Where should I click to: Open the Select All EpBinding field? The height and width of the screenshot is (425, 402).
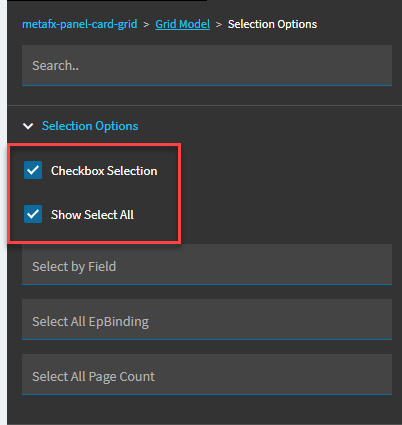click(207, 320)
